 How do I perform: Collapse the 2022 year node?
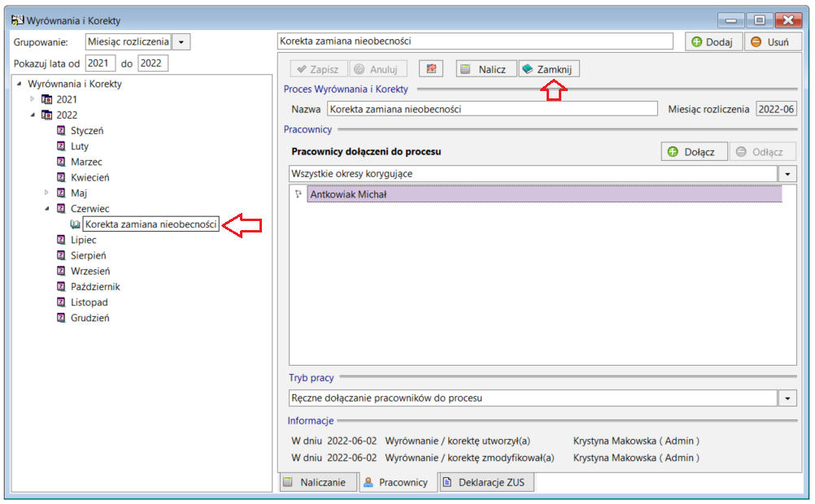pos(33,115)
